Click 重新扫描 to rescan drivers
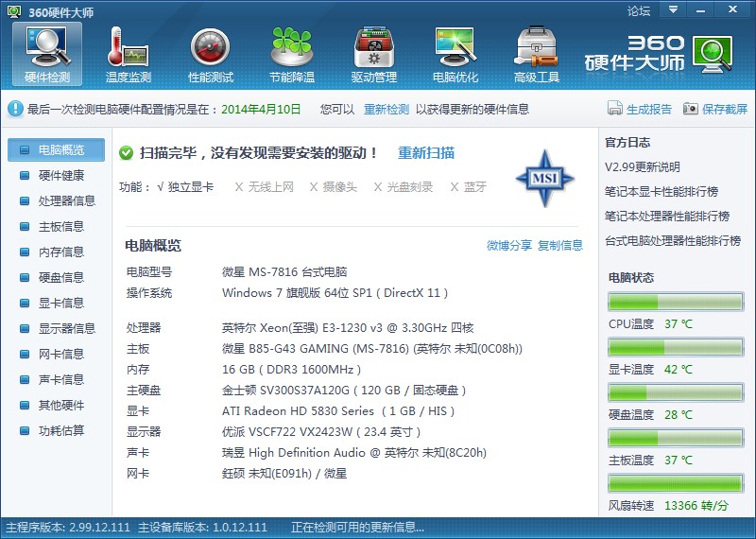This screenshot has width=756, height=539. pos(426,153)
